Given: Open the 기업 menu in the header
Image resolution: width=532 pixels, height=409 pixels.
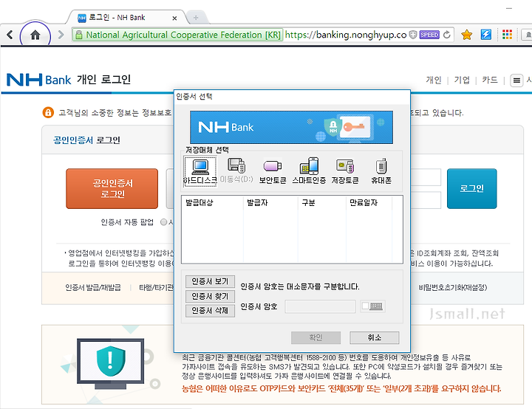Looking at the screenshot, I should click(x=462, y=80).
